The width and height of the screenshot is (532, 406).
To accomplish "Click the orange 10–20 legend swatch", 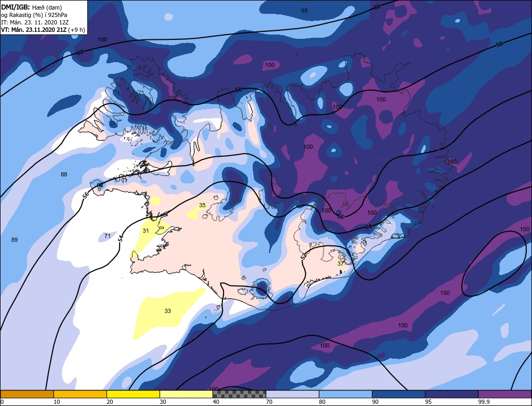I will (80, 394).
